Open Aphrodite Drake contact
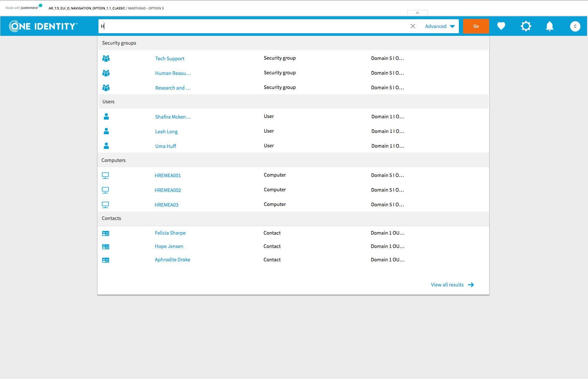 (173, 260)
